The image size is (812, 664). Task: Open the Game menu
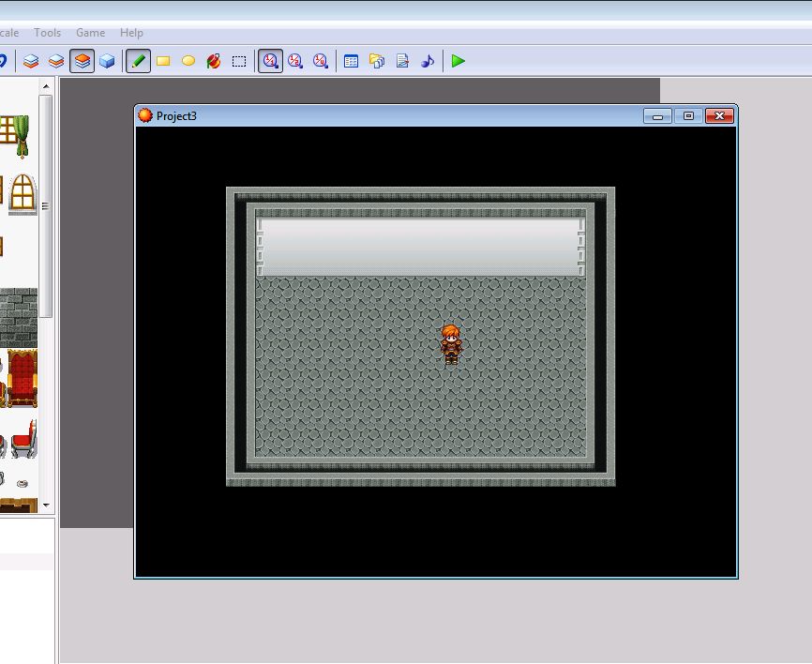point(91,33)
